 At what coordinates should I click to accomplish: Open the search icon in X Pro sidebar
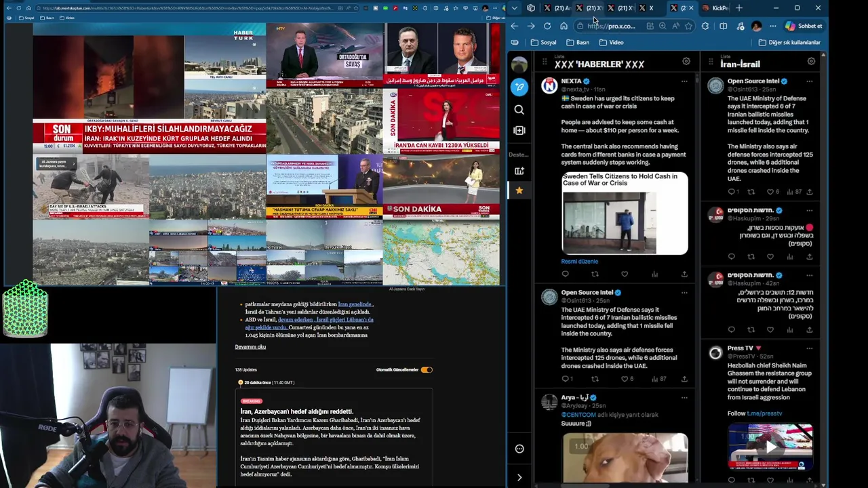(519, 110)
